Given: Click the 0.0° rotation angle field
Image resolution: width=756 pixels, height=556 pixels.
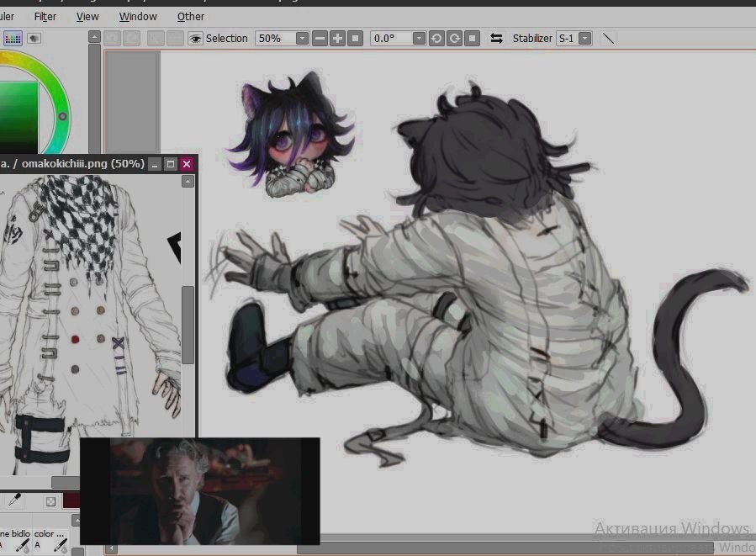Looking at the screenshot, I should (391, 39).
